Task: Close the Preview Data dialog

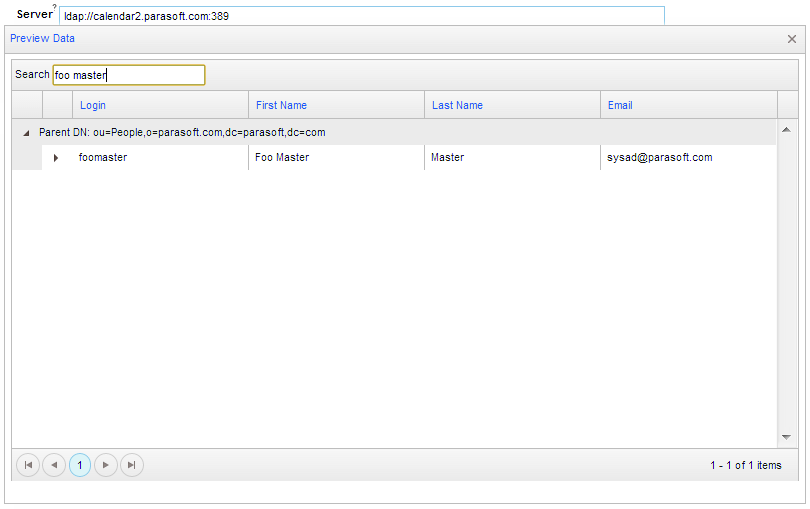Action: [791, 39]
